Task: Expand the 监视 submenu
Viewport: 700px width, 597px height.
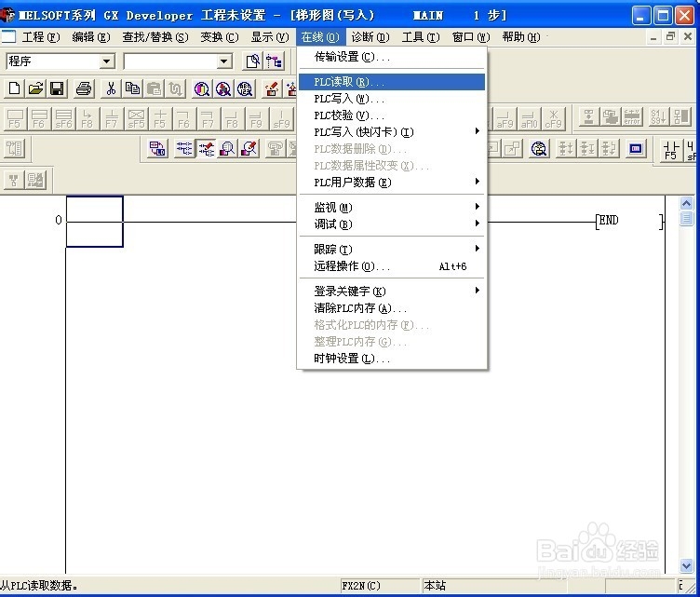Action: 392,207
